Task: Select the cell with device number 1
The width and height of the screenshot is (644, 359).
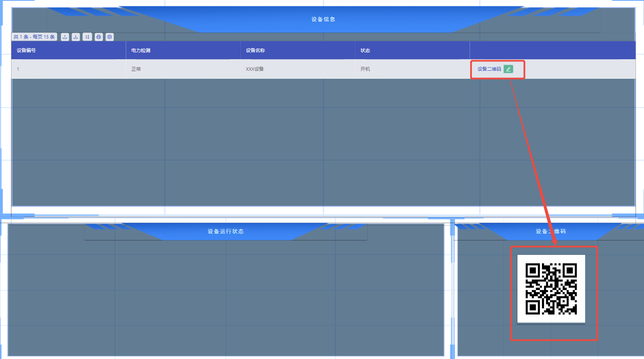Action: [x=69, y=69]
